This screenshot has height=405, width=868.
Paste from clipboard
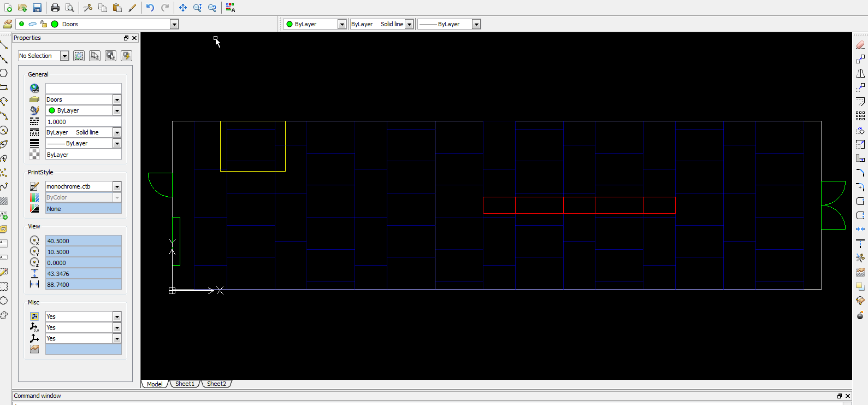tap(117, 8)
